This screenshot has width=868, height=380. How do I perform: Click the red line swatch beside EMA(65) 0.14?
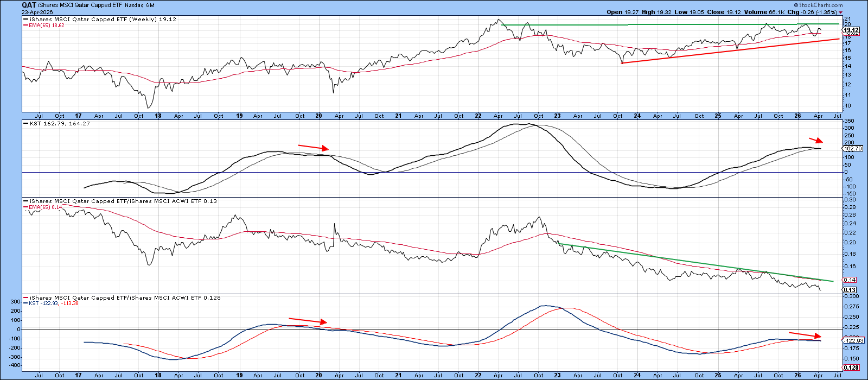click(25, 207)
